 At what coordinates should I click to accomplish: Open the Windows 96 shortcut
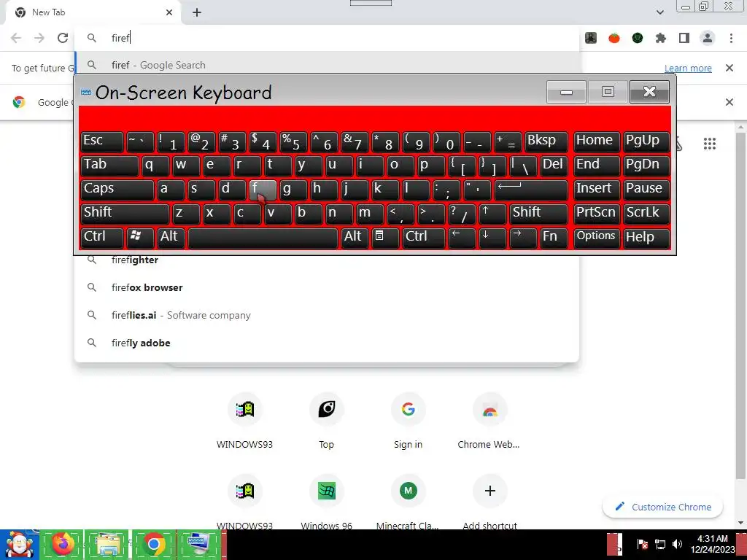coord(326,502)
